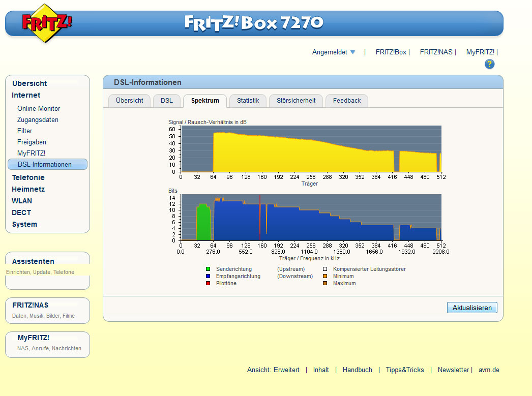Expand the Telefonie sidebar section

click(28, 177)
